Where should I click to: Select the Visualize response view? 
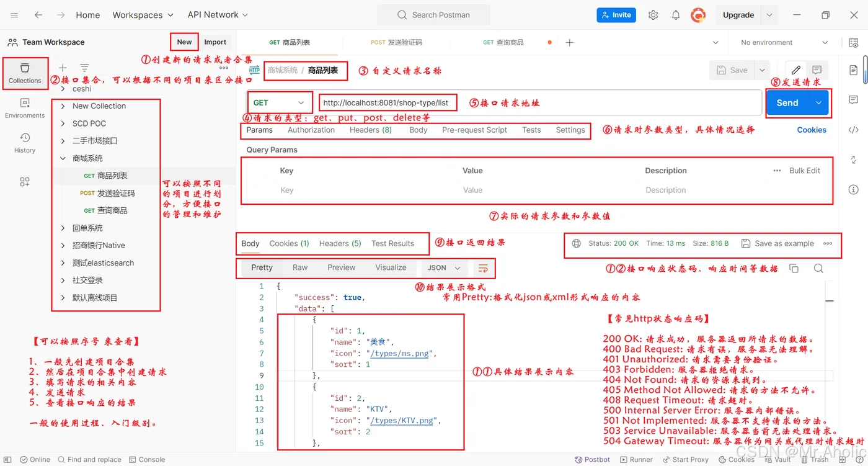391,268
